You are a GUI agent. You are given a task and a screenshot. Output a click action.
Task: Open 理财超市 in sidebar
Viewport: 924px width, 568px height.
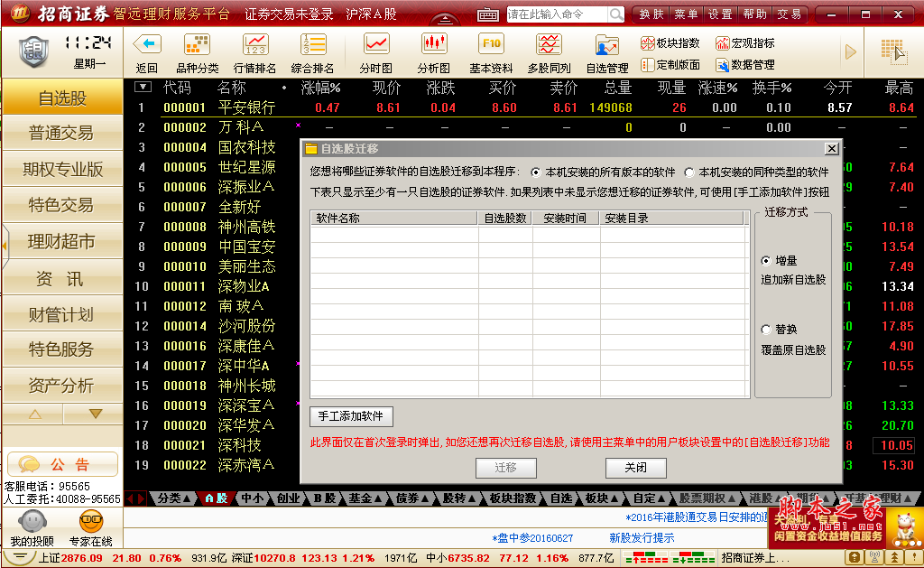point(62,242)
